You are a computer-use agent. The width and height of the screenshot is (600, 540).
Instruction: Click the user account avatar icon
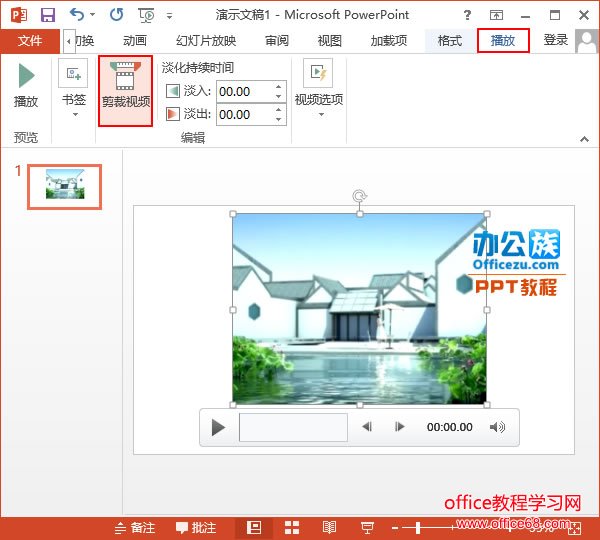586,41
